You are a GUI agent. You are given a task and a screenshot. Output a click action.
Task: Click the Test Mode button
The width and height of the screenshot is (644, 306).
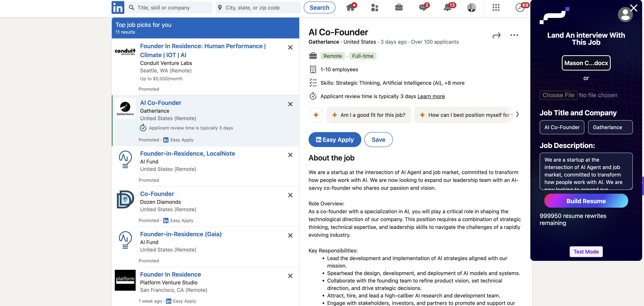pos(586,252)
